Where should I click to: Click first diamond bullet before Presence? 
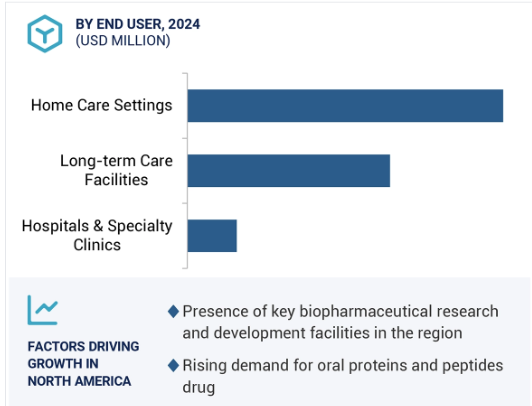[173, 311]
